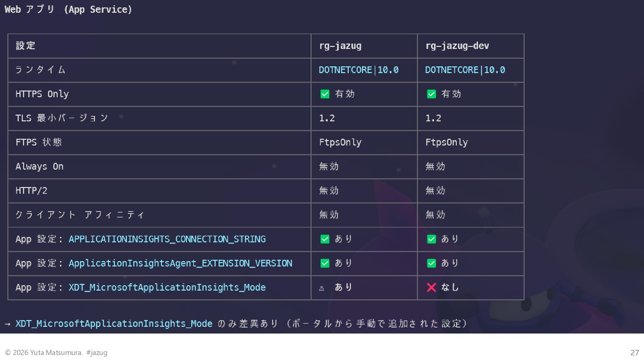Click CONNECTION_STRING checkmark in rg-jazug column
The width and height of the screenshot is (644, 362).
tap(325, 239)
